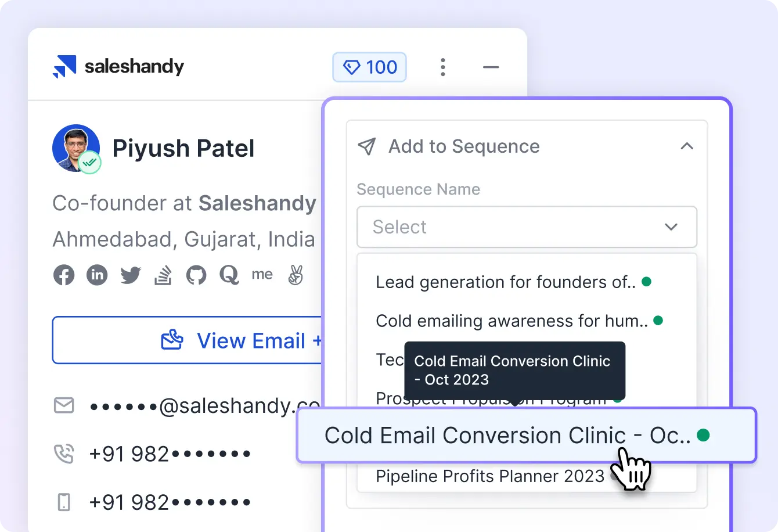Click Piyush Patel's profile photo
The width and height of the screenshot is (778, 532).
click(75, 148)
